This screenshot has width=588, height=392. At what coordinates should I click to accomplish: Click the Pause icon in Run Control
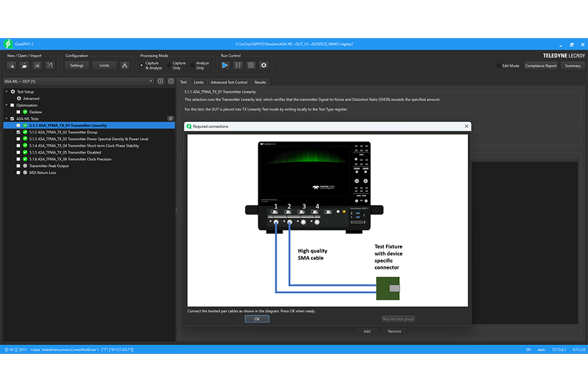tap(238, 65)
